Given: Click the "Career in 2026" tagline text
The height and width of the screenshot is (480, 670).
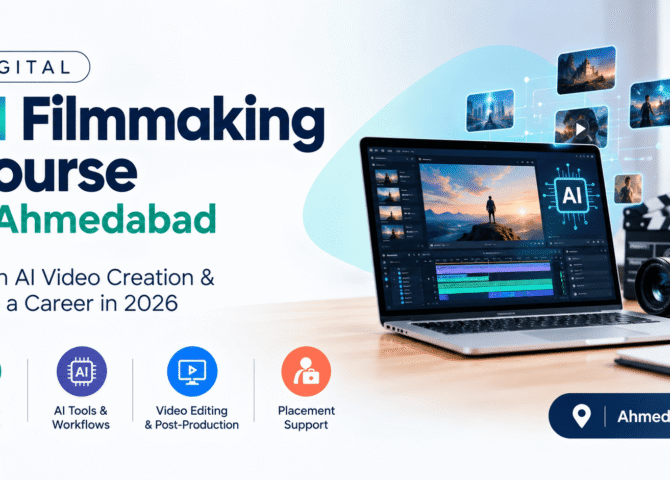Looking at the screenshot, I should click(101, 303).
